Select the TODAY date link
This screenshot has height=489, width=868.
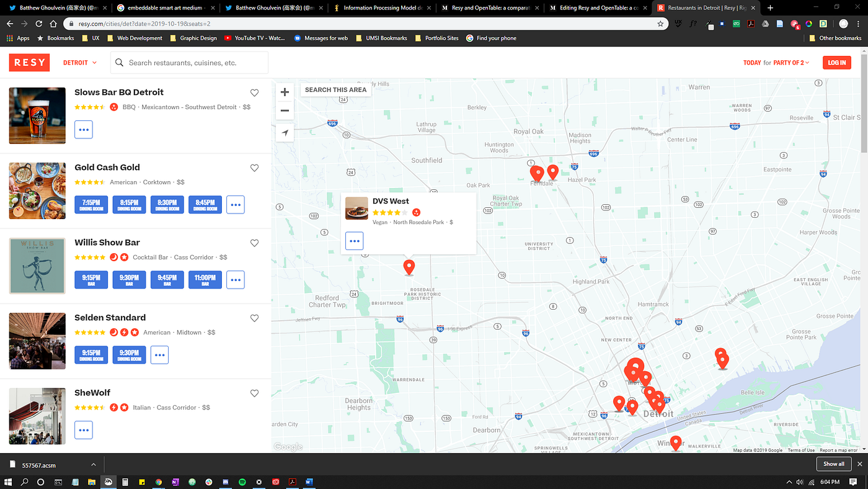[752, 63]
